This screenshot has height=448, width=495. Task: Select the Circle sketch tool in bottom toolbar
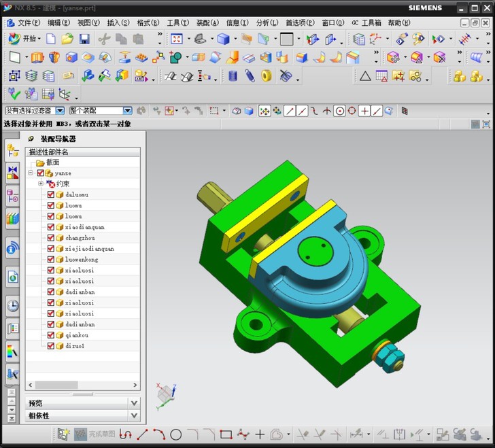175,434
